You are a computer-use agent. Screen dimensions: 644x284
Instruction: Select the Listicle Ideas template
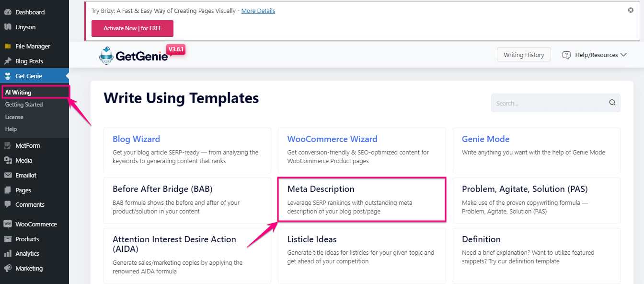pyautogui.click(x=362, y=256)
